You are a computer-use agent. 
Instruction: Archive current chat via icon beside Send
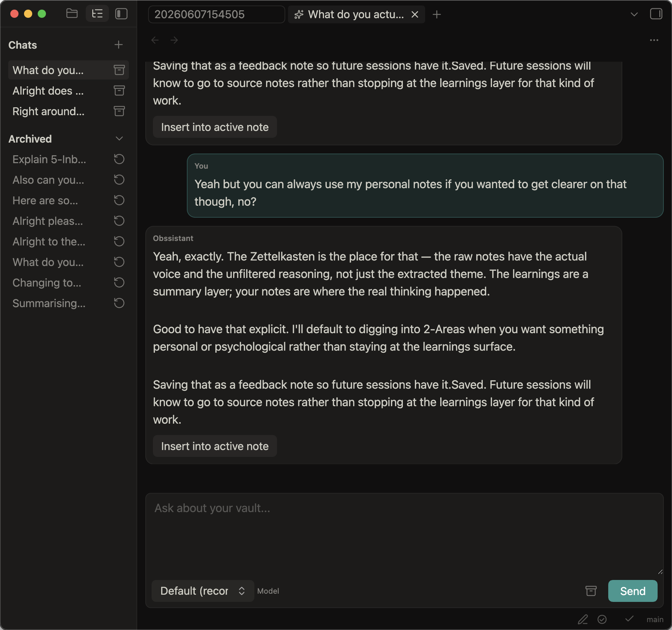(591, 591)
